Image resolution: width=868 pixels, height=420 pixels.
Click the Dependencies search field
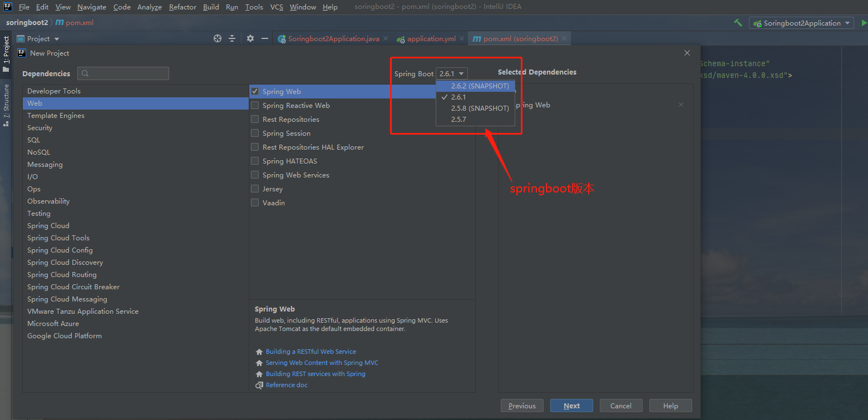pos(123,73)
